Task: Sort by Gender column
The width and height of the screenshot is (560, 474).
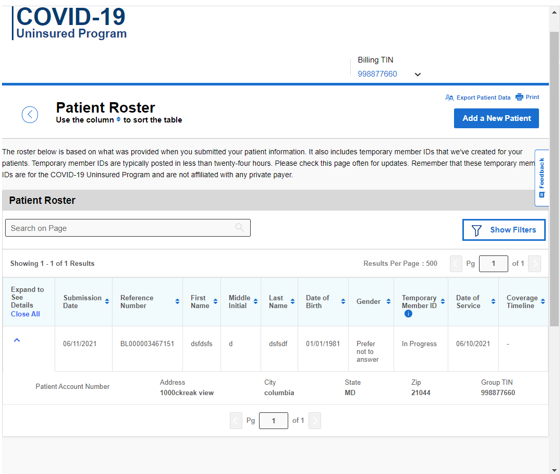Action: click(388, 301)
